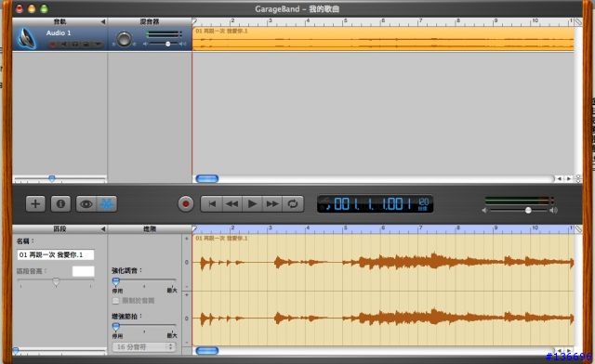Fast forward the playhead

click(x=272, y=204)
